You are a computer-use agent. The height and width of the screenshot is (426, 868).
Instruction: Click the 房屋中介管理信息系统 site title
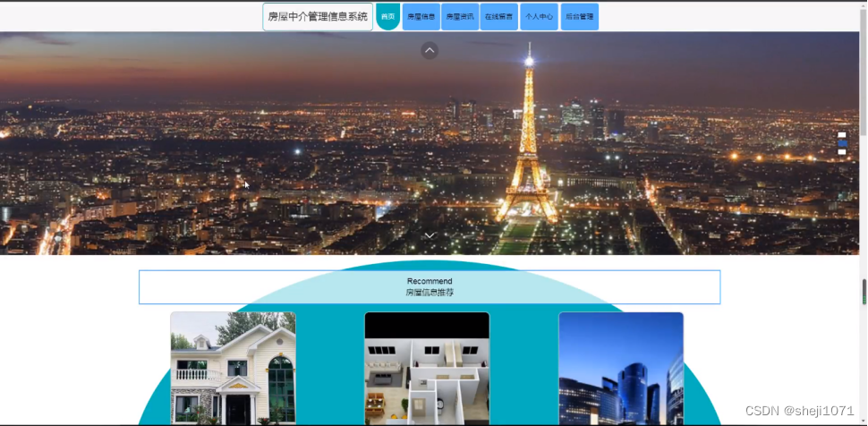point(318,17)
